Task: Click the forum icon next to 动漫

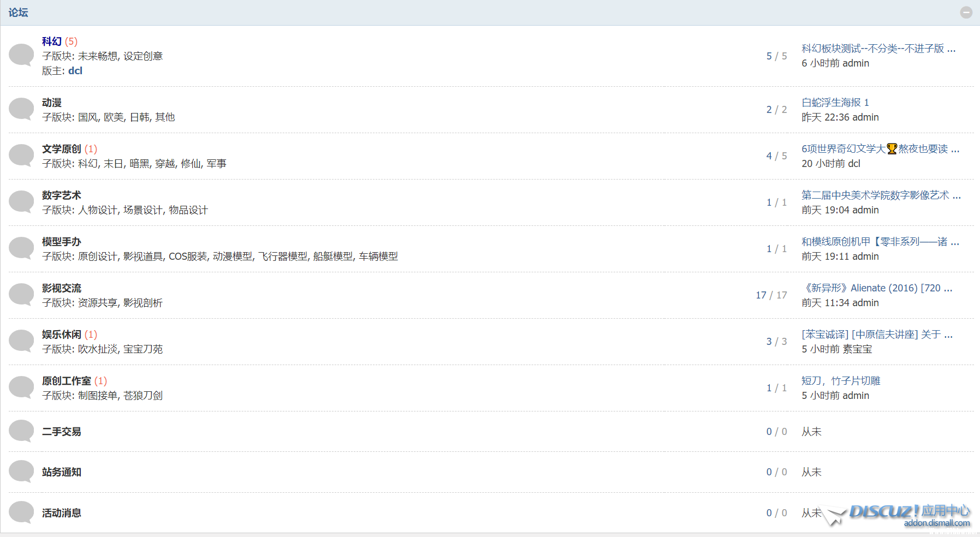Action: [21, 109]
